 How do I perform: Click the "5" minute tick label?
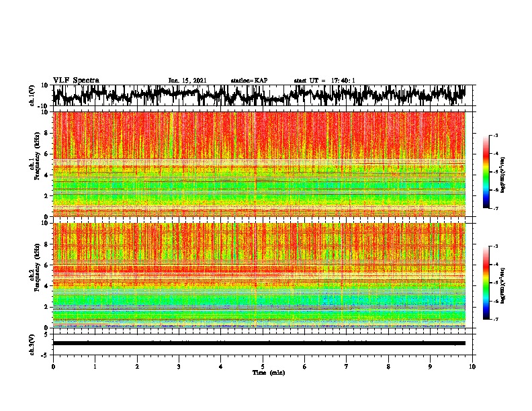click(263, 367)
